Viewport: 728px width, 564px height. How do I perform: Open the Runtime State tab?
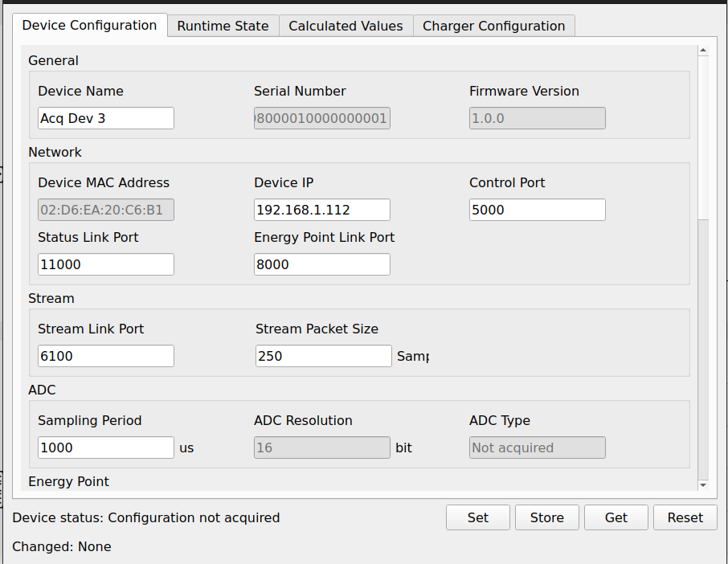coord(223,26)
